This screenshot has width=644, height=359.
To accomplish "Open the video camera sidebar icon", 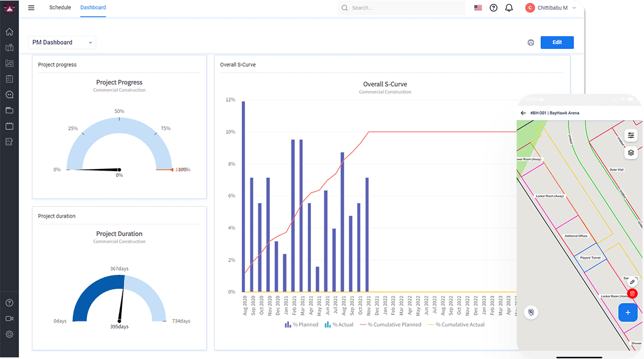I will point(9,318).
